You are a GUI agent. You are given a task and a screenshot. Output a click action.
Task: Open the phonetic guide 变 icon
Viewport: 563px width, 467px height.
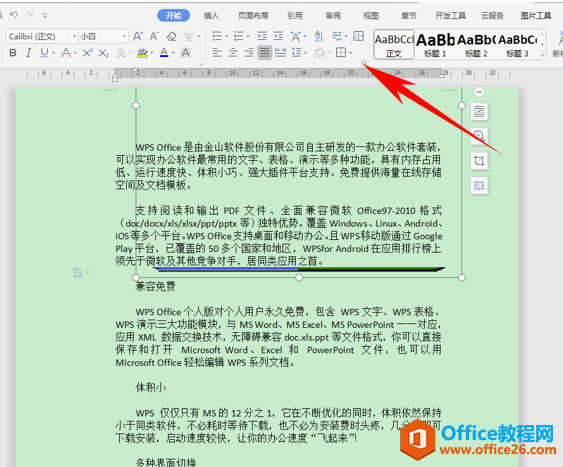[x=189, y=36]
